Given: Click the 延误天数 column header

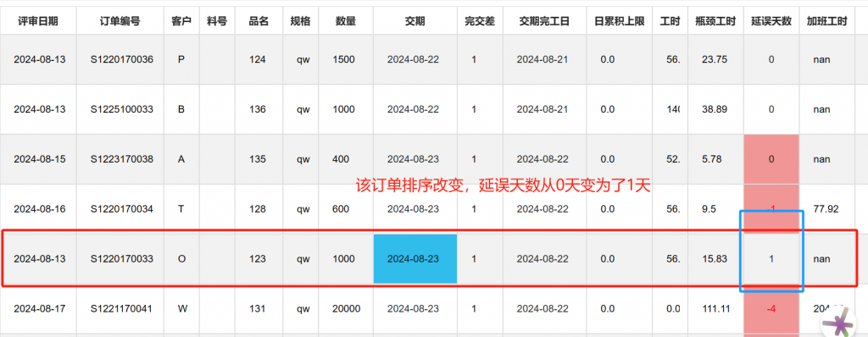Looking at the screenshot, I should 771,21.
